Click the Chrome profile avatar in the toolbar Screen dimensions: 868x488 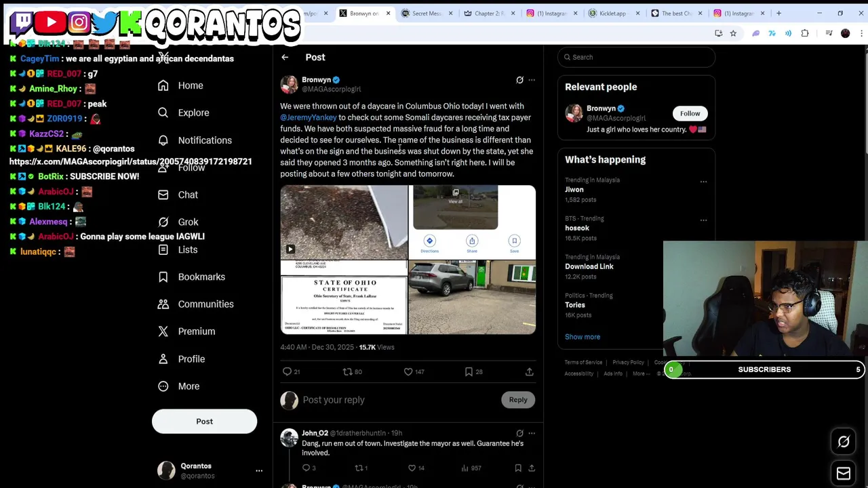tap(845, 33)
